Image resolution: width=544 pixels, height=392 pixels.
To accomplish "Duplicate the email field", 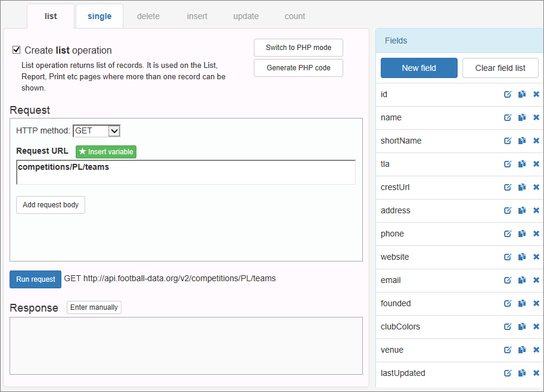I will tap(522, 280).
